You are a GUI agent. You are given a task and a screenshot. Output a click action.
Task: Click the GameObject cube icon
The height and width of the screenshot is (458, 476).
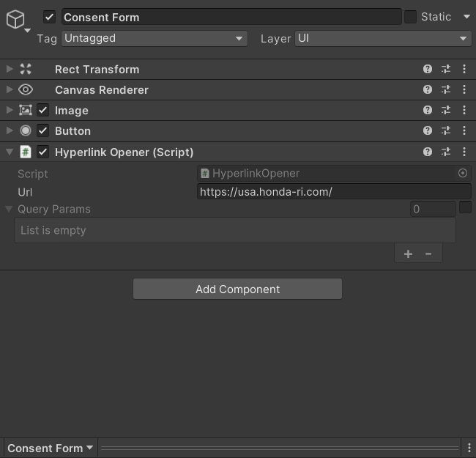[15, 19]
